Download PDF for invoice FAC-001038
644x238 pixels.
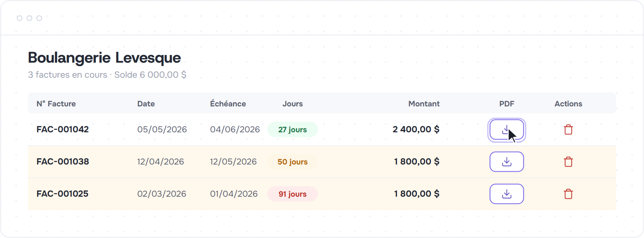tap(506, 162)
